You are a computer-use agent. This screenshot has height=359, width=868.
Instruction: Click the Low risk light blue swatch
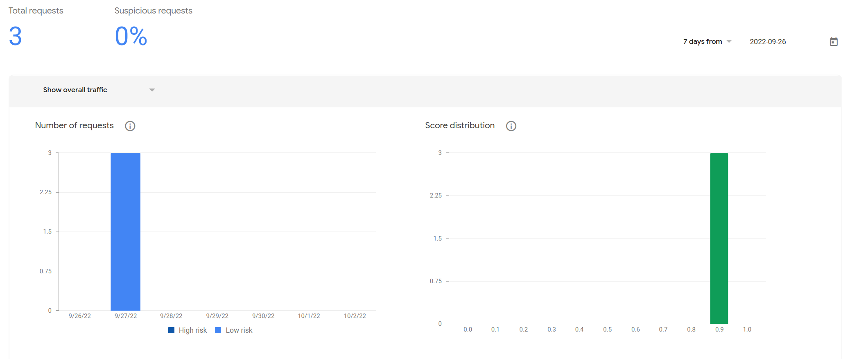[x=218, y=330]
